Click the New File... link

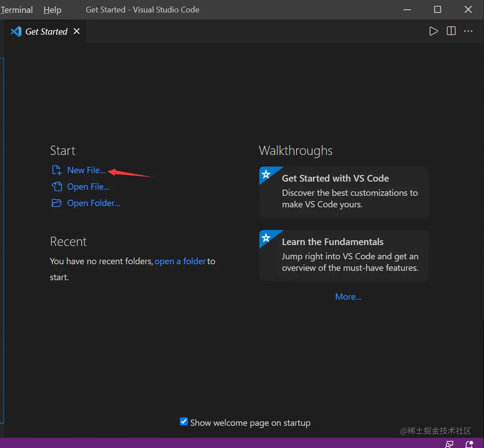pyautogui.click(x=86, y=170)
